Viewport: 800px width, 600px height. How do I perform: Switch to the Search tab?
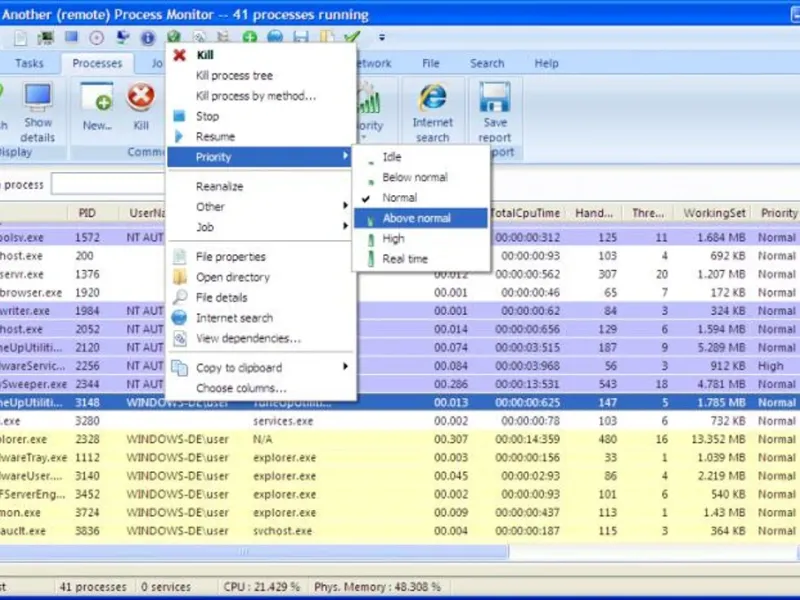pos(487,63)
